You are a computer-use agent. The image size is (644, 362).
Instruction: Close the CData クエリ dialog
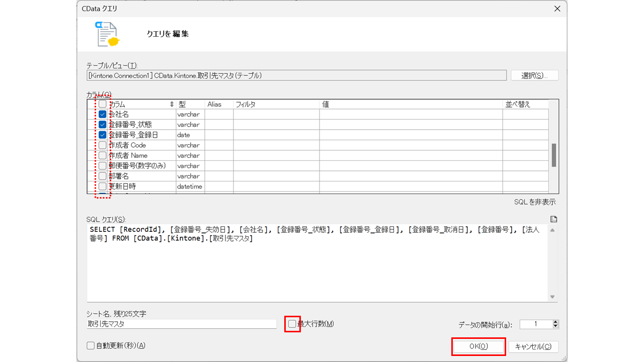(557, 9)
